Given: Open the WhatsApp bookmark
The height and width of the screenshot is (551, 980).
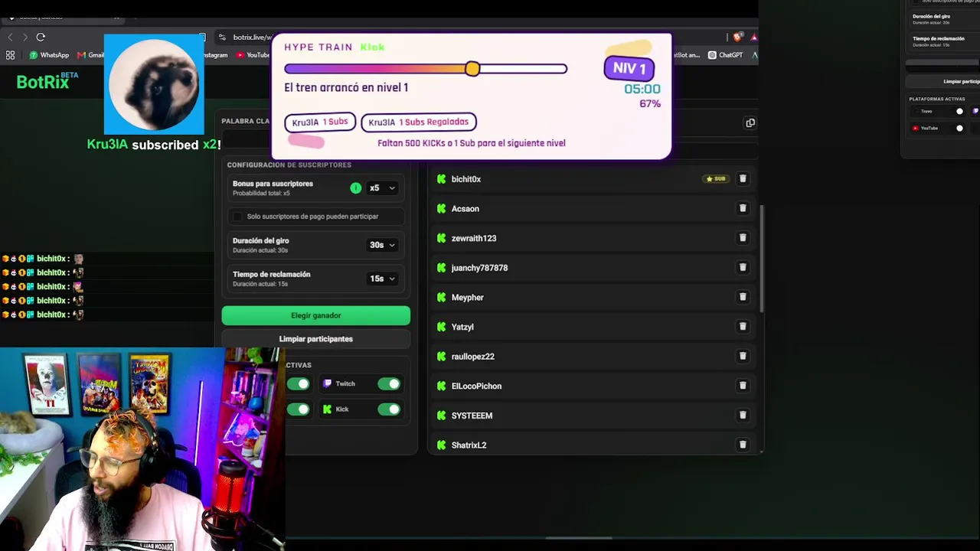Looking at the screenshot, I should pos(49,55).
